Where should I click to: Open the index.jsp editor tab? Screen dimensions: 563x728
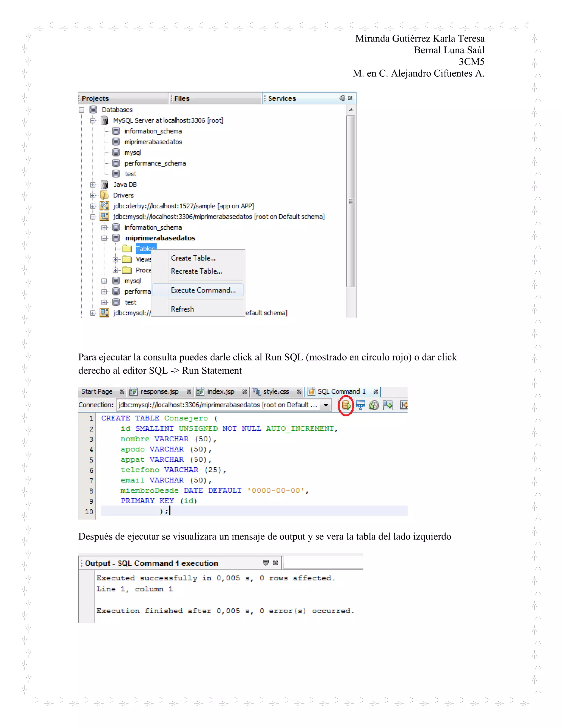click(220, 391)
